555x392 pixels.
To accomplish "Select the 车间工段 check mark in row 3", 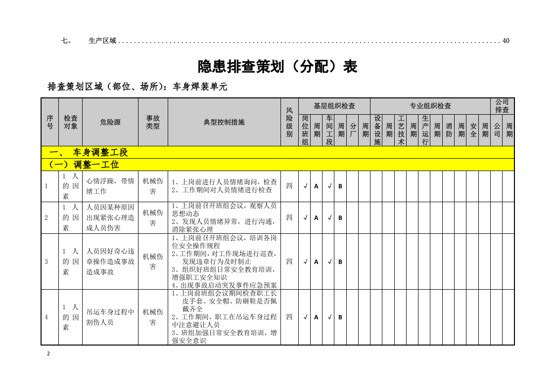I will click(x=329, y=261).
